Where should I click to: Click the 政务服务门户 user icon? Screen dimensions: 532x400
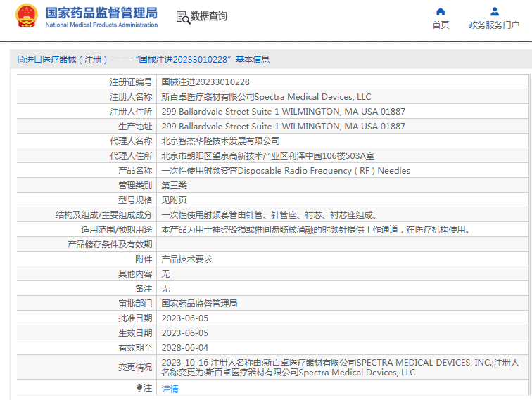pos(495,12)
